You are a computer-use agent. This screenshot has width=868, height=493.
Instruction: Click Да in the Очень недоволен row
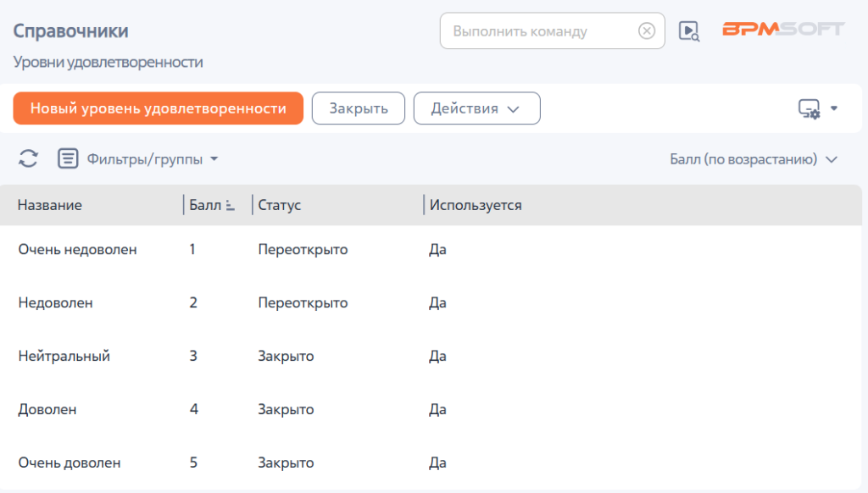437,250
